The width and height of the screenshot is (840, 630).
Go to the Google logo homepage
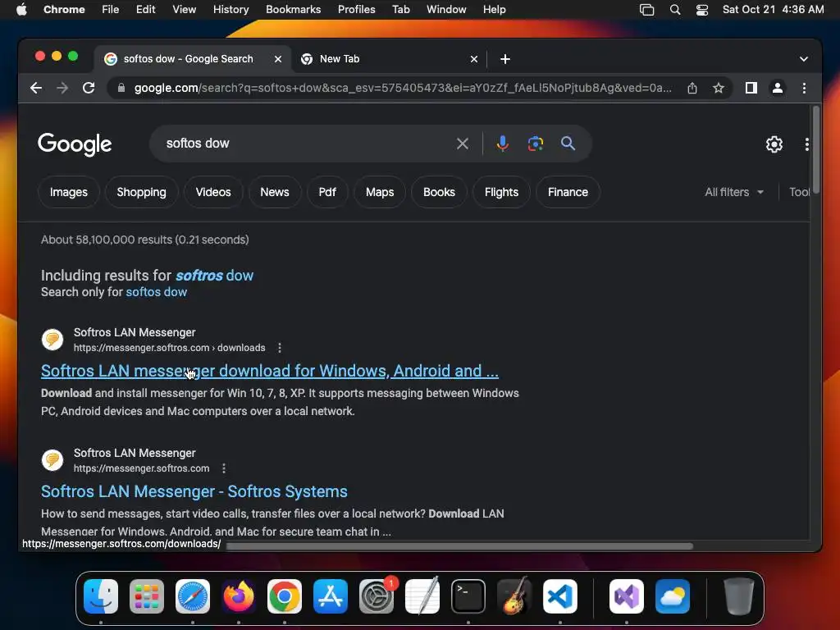pyautogui.click(x=75, y=144)
